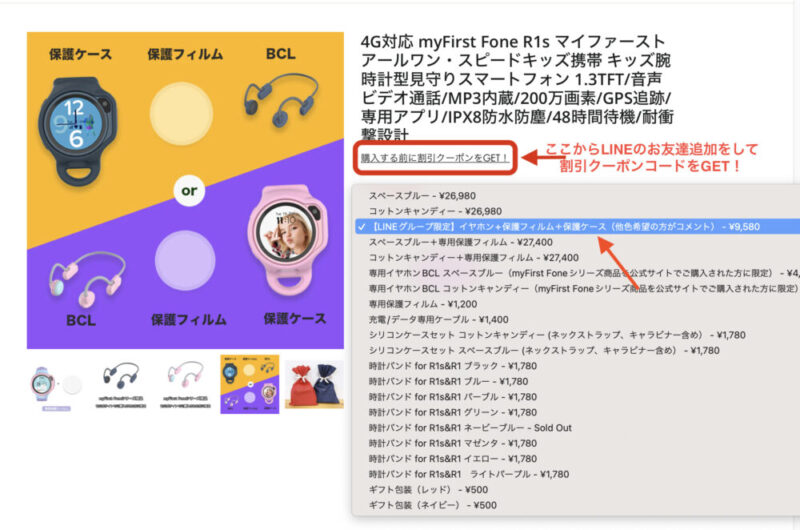The height and width of the screenshot is (530, 800).
Task: Select スペースブルー＋専用保護フィルム ¥27,400
Action: [577, 242]
